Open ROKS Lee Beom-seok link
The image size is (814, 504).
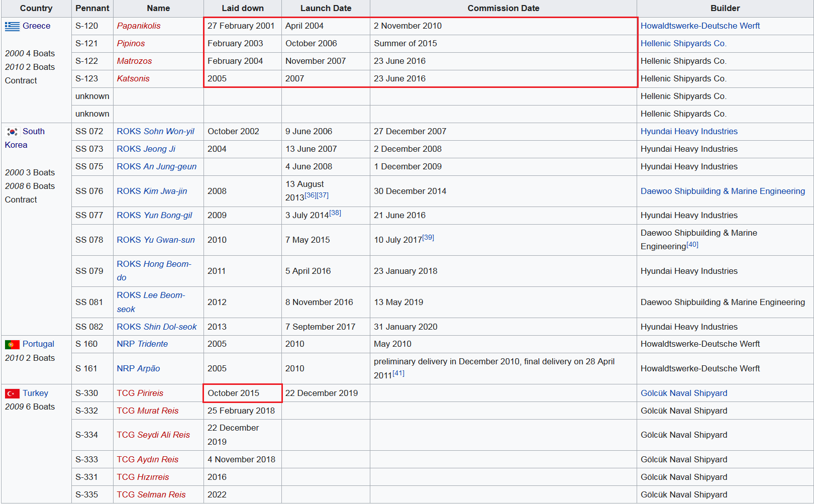[151, 302]
